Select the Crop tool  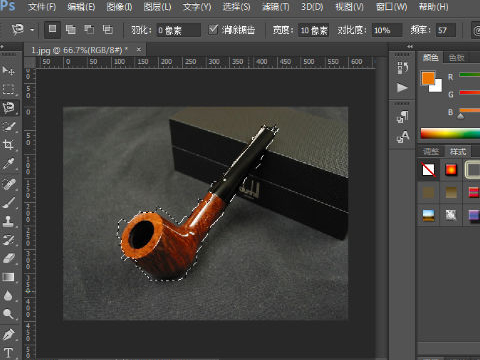(8, 145)
